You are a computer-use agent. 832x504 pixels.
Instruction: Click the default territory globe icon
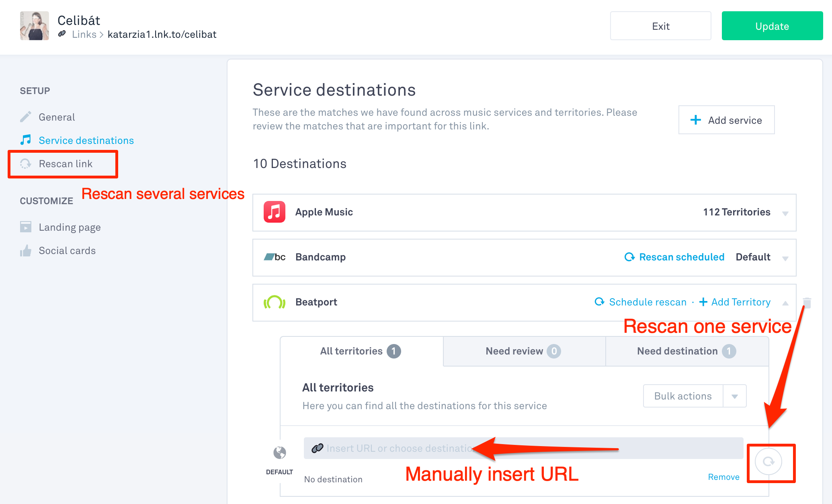point(279,453)
